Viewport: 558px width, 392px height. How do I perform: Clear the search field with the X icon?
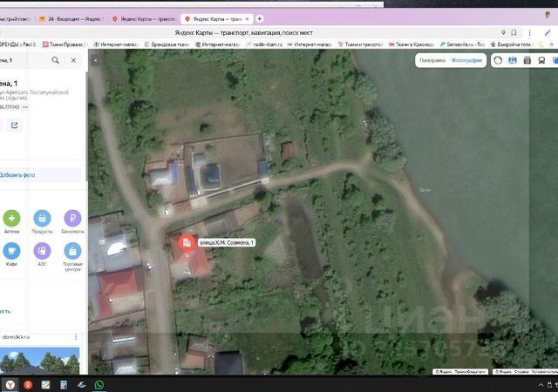point(73,60)
